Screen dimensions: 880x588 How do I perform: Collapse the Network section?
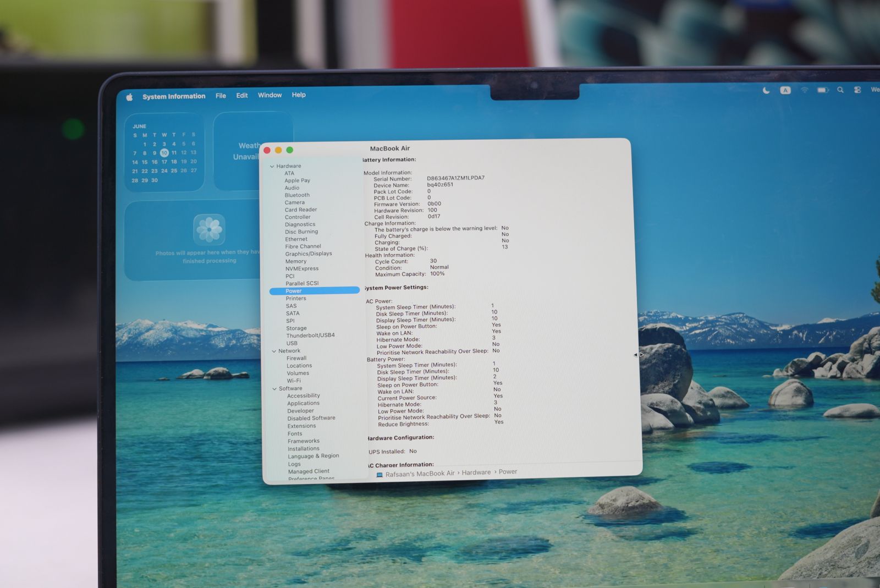274,351
